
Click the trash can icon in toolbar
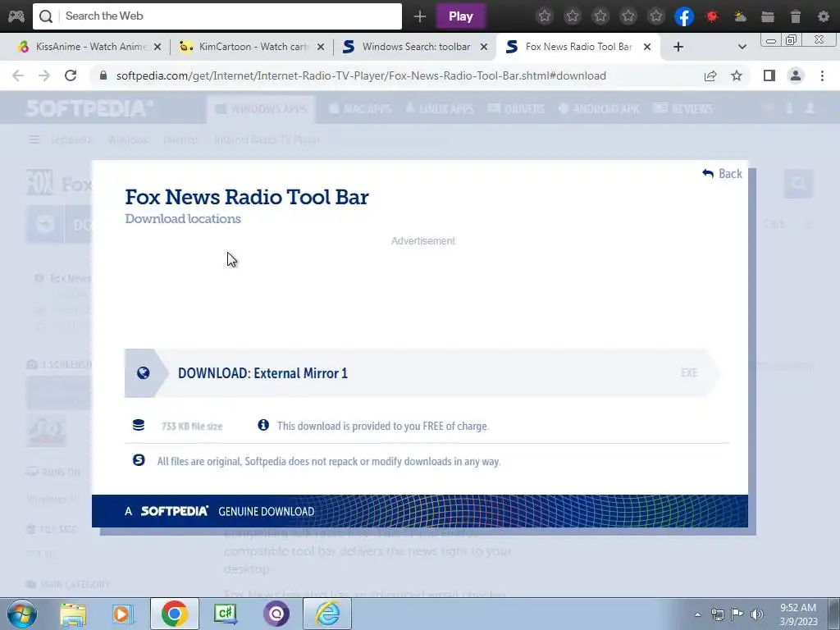[x=796, y=16]
